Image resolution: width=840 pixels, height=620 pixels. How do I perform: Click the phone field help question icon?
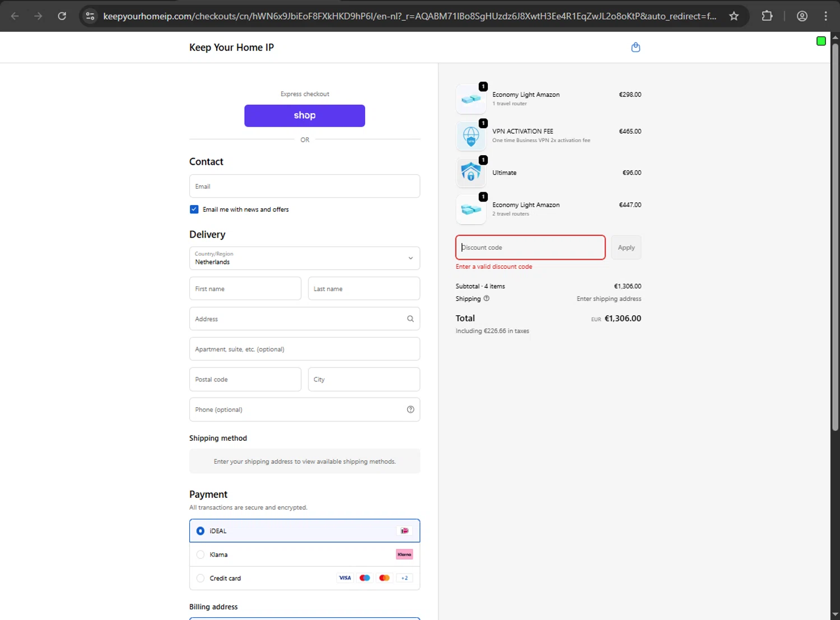coord(410,409)
